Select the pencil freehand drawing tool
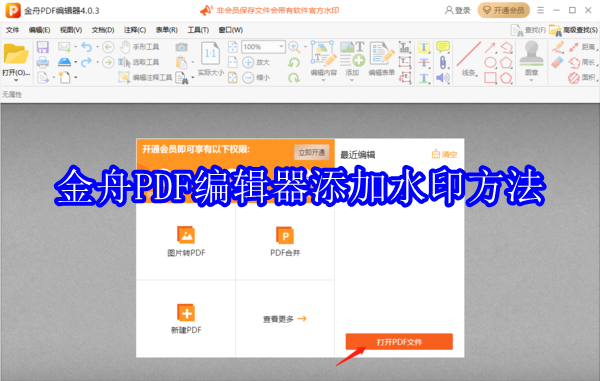The width and height of the screenshot is (600, 381). coord(558,47)
